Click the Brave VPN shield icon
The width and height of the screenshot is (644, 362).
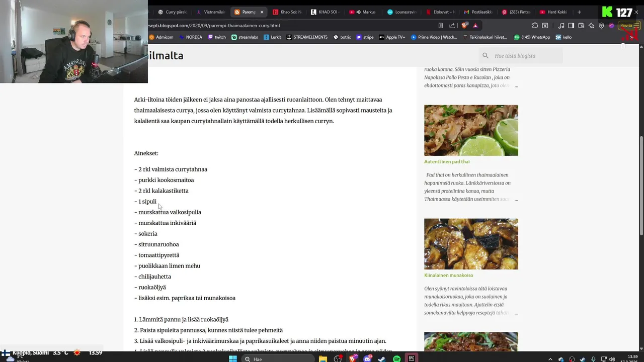click(x=601, y=26)
